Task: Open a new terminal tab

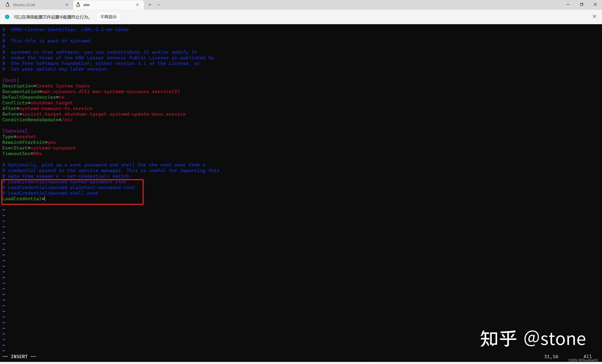Action: (x=150, y=5)
